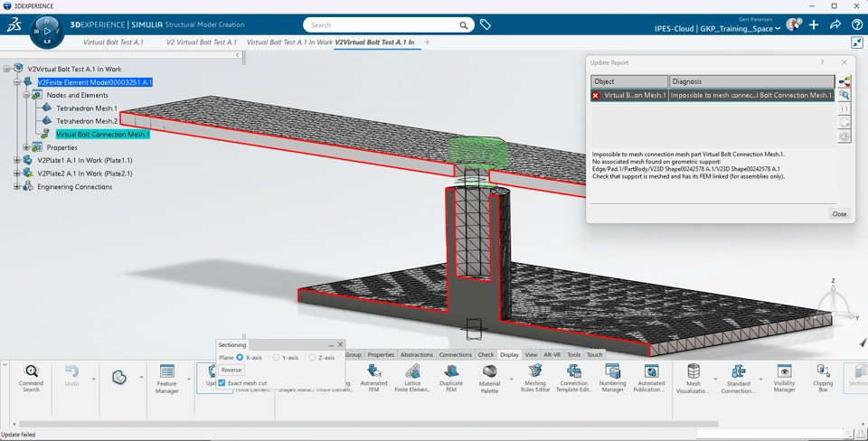The height and width of the screenshot is (441, 868).
Task: Click the expand viewport icon
Action: coord(857,42)
